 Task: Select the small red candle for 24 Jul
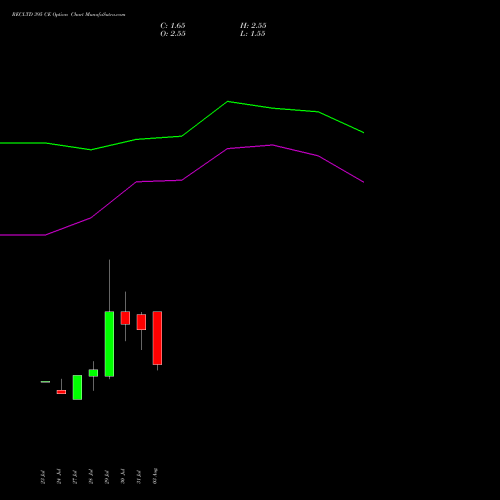(61, 392)
